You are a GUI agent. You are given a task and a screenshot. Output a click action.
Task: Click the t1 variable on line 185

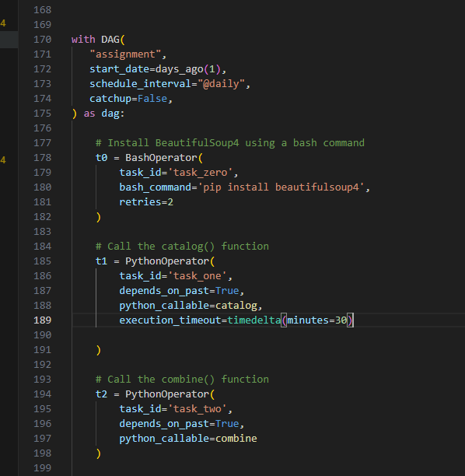pos(101,261)
